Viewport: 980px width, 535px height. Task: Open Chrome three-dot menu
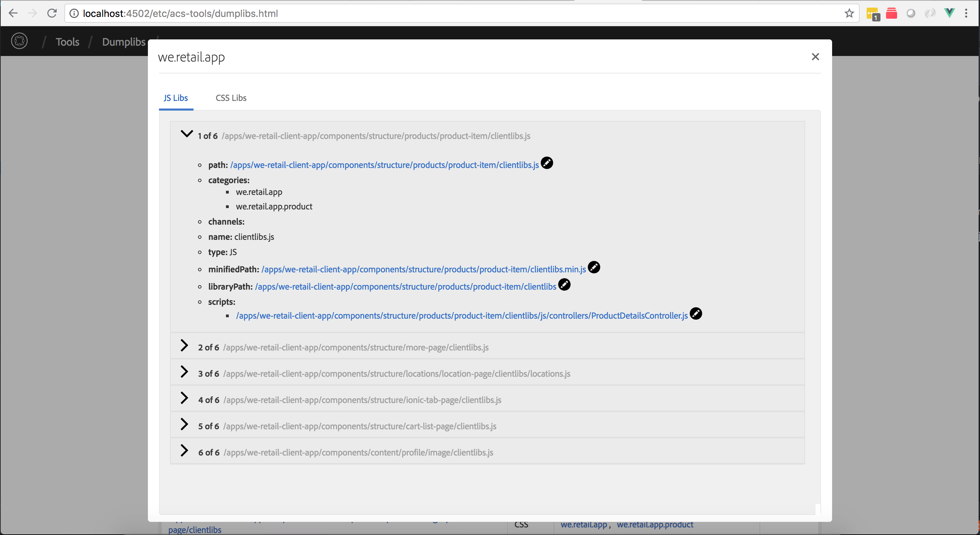(966, 14)
